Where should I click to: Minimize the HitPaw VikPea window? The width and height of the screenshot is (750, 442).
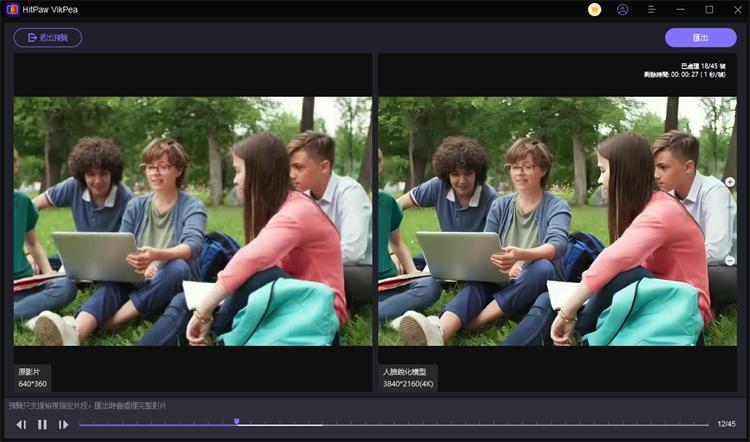point(681,10)
